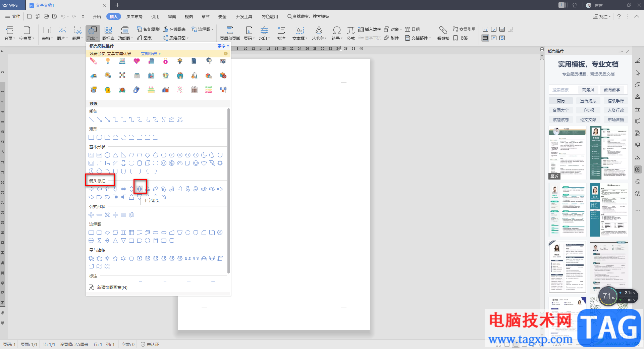
Task: Click the 交叉引用 cross reference button
Action: 464,30
